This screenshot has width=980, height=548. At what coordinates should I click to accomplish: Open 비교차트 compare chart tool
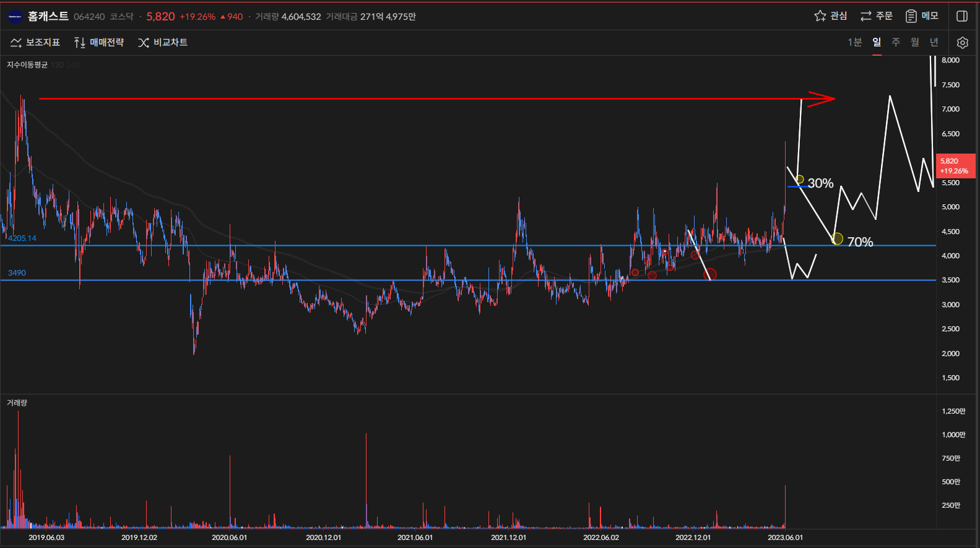(163, 43)
